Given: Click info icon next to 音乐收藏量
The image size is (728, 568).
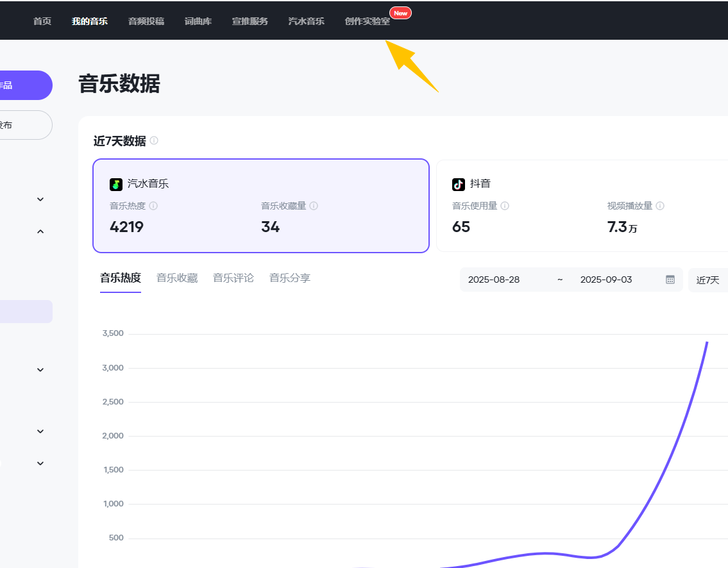Looking at the screenshot, I should (x=313, y=206).
